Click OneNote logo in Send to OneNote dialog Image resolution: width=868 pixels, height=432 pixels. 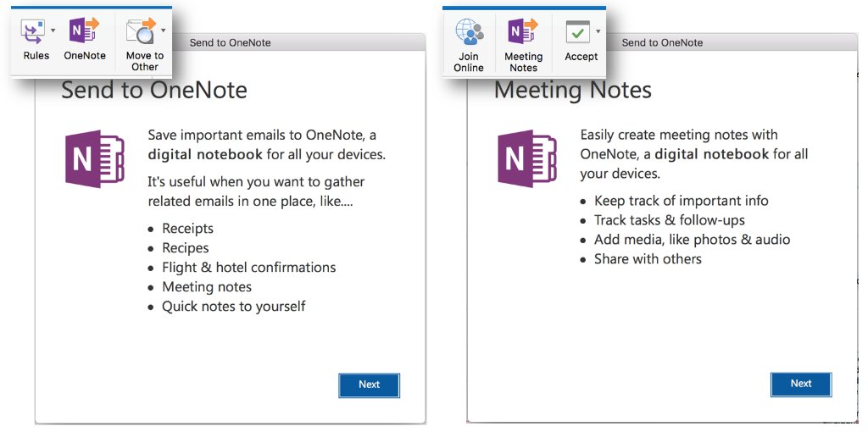pyautogui.click(x=95, y=158)
